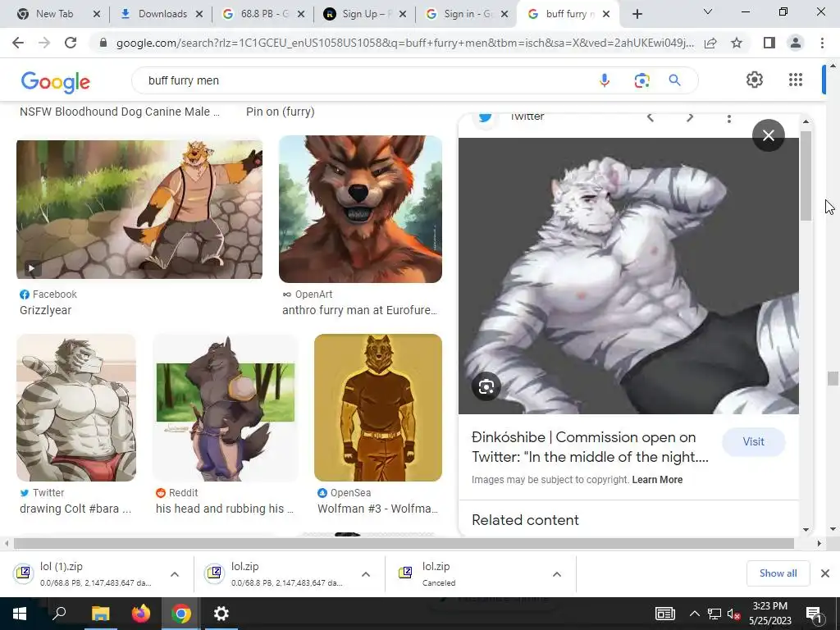Click the share page icon in address bar
This screenshot has height=630, width=840.
click(710, 43)
